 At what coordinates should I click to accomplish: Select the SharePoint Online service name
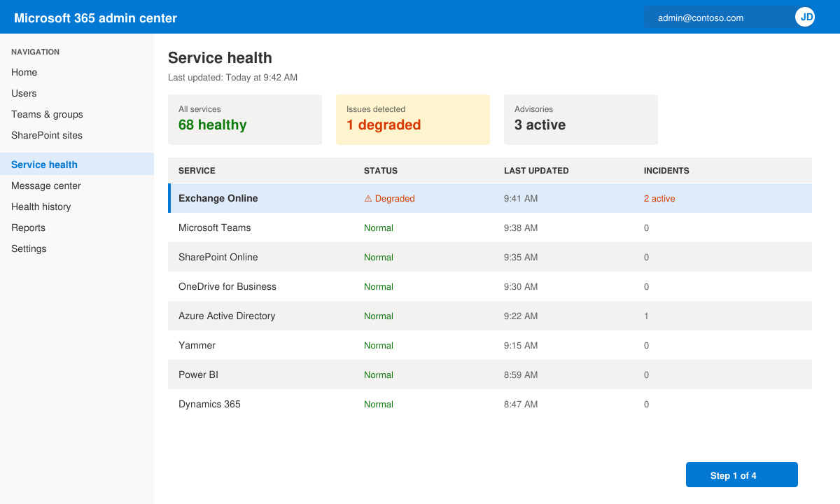(x=218, y=257)
